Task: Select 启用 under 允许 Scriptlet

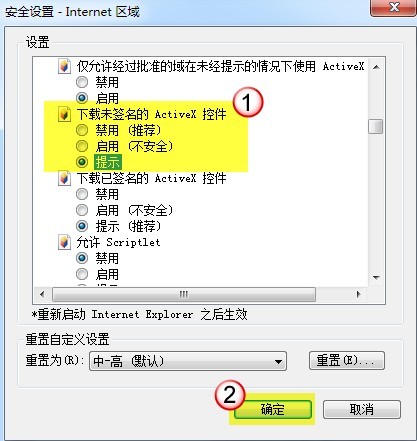Action: pyautogui.click(x=82, y=274)
